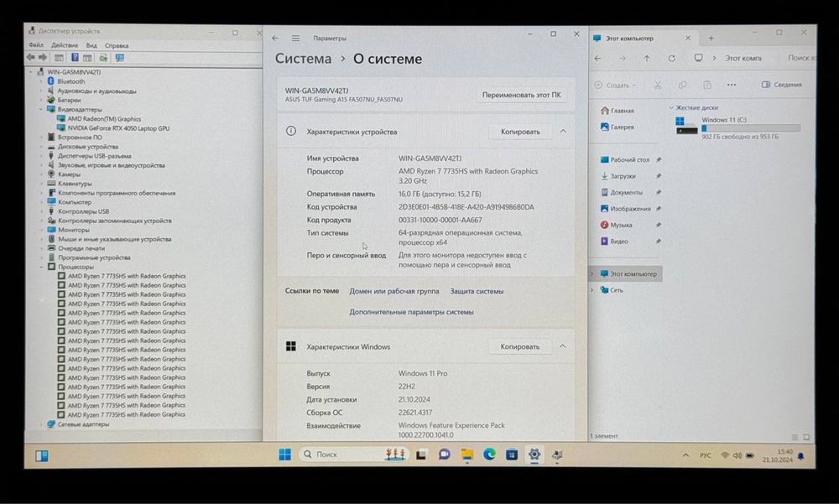Collapse the Характеристики Windows section chevron

pos(562,346)
